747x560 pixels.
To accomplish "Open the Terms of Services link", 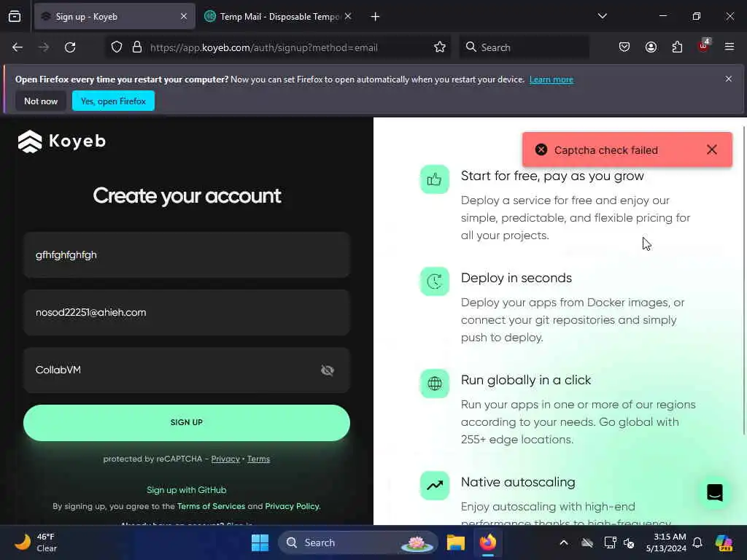I will coord(211,506).
